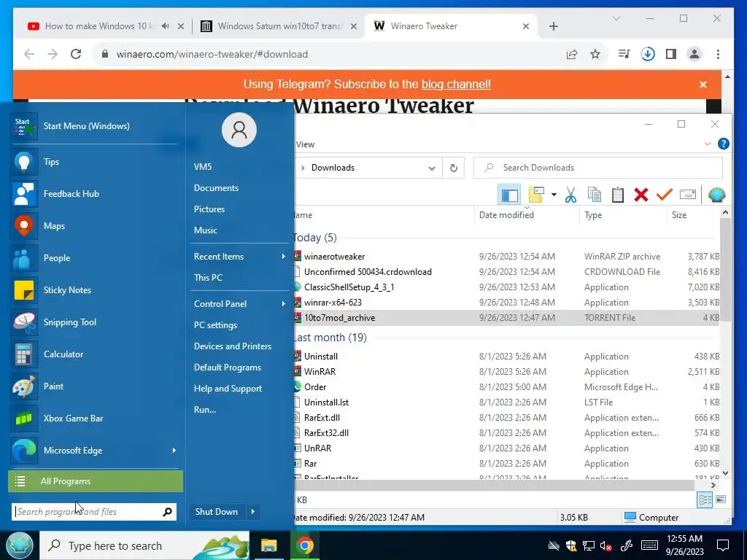Viewport: 747px width, 560px height.
Task: Click Search programs and files box
Action: click(x=94, y=512)
